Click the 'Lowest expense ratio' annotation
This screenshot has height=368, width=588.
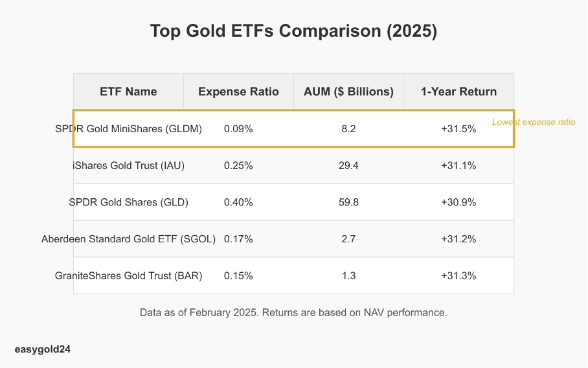coord(533,122)
